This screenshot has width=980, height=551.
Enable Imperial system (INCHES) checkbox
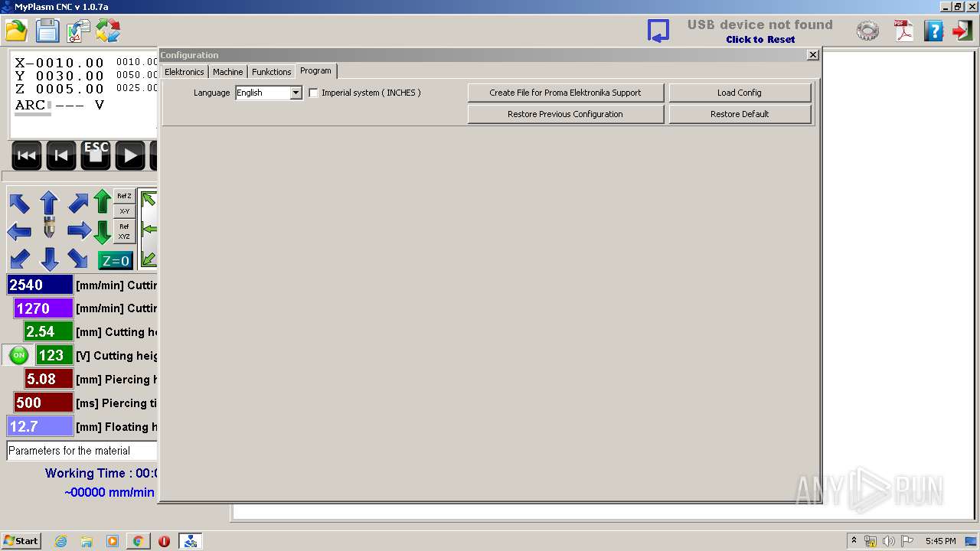(313, 93)
